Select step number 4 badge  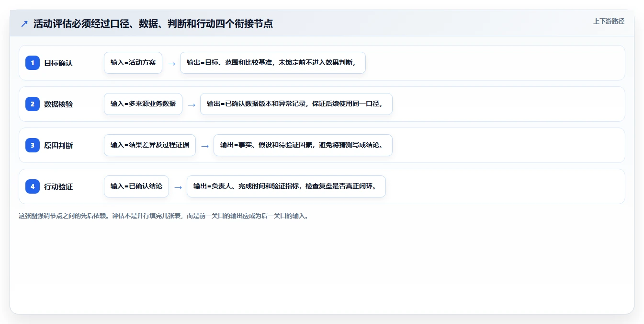[x=33, y=186]
